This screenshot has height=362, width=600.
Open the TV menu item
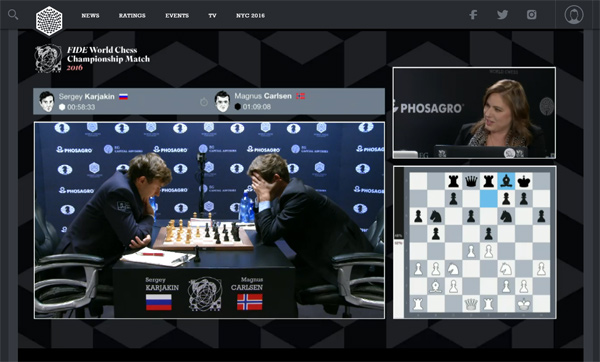[212, 16]
